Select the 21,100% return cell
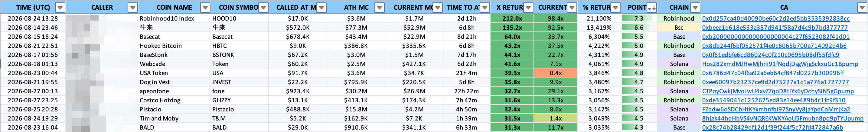The height and width of the screenshot is (132, 868). coord(599,18)
